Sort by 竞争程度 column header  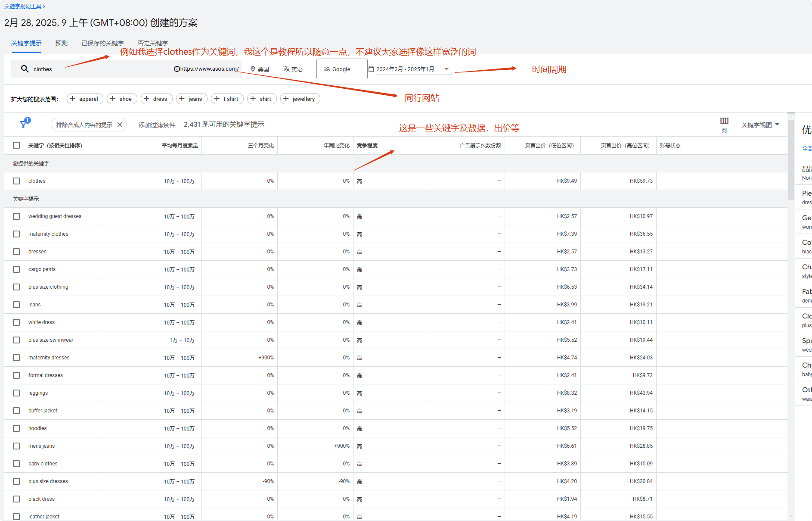tap(367, 145)
